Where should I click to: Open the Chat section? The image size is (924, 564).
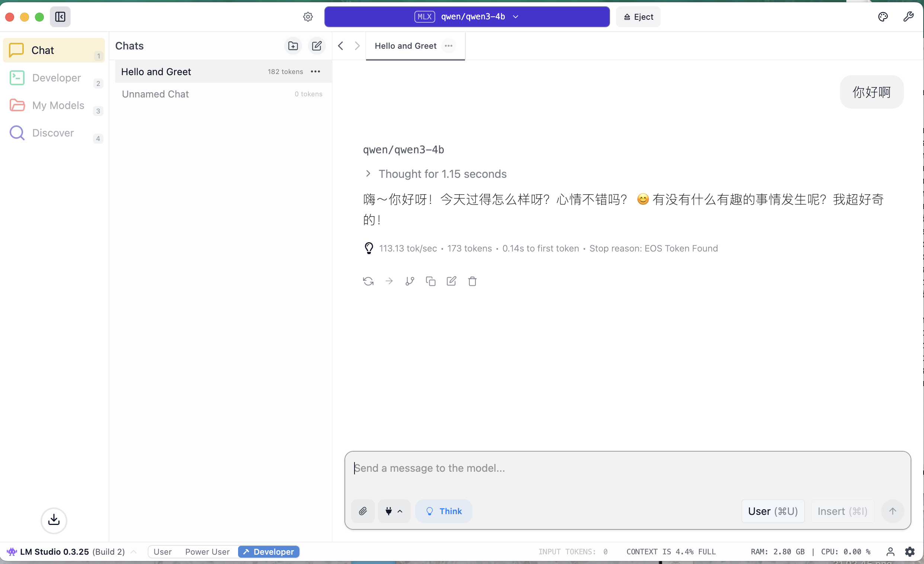click(x=54, y=50)
